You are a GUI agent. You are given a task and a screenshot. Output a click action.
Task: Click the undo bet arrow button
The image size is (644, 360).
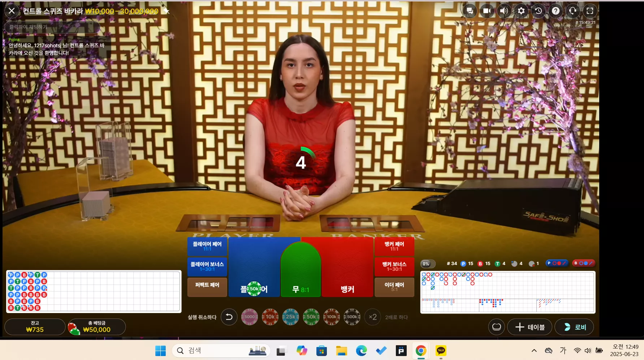(x=229, y=317)
